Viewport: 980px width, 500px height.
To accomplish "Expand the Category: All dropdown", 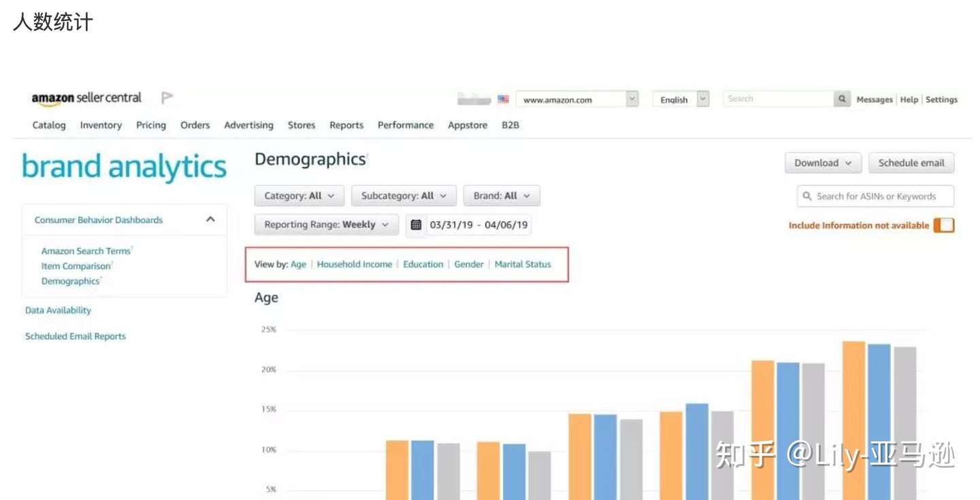I will 299,196.
